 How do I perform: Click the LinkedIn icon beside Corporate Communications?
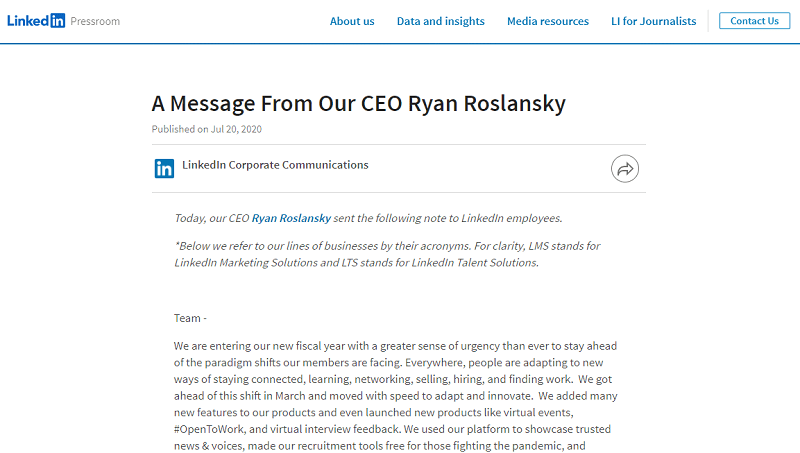click(164, 168)
